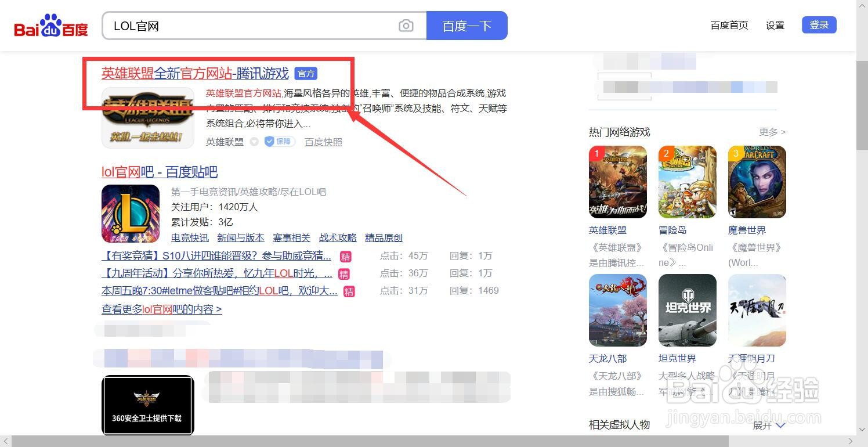Open 360安全卫士提供下载 thumbnail

click(x=148, y=405)
